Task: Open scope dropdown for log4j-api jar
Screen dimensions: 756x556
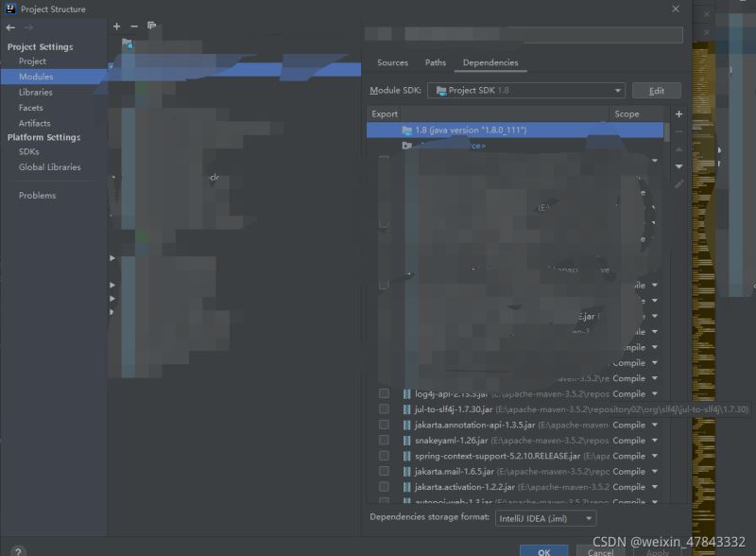Action: (x=655, y=393)
